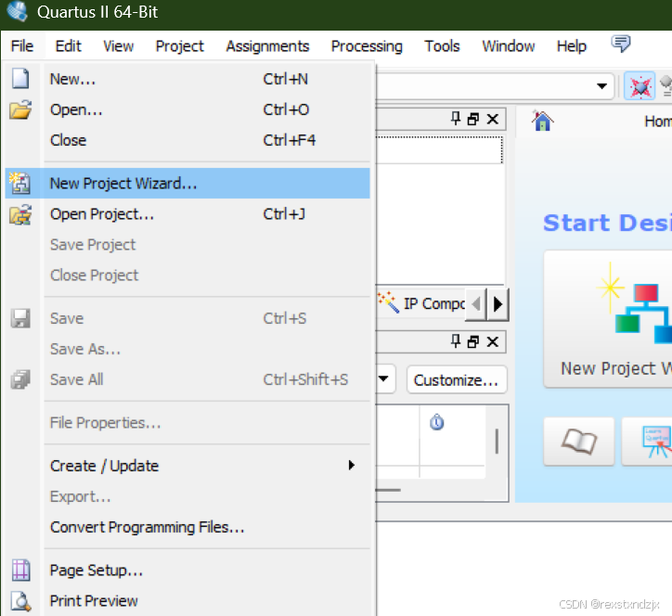672x616 pixels.
Task: Click the tasks panel vertical scrollbar
Action: point(497,442)
